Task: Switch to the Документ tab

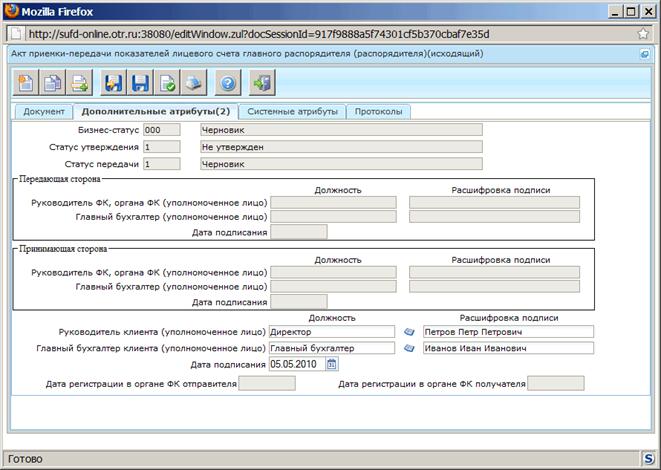Action: coord(44,112)
